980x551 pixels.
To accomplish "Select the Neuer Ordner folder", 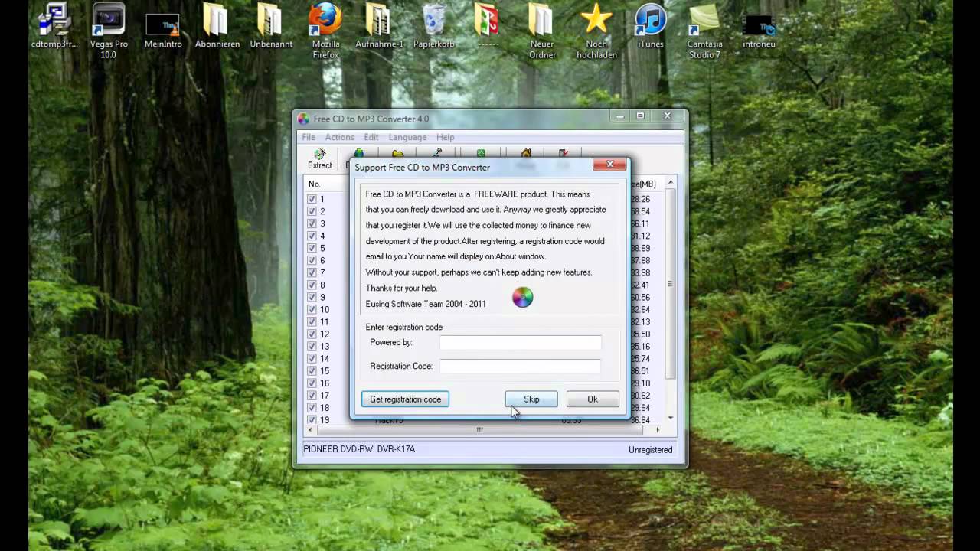I will (x=542, y=31).
